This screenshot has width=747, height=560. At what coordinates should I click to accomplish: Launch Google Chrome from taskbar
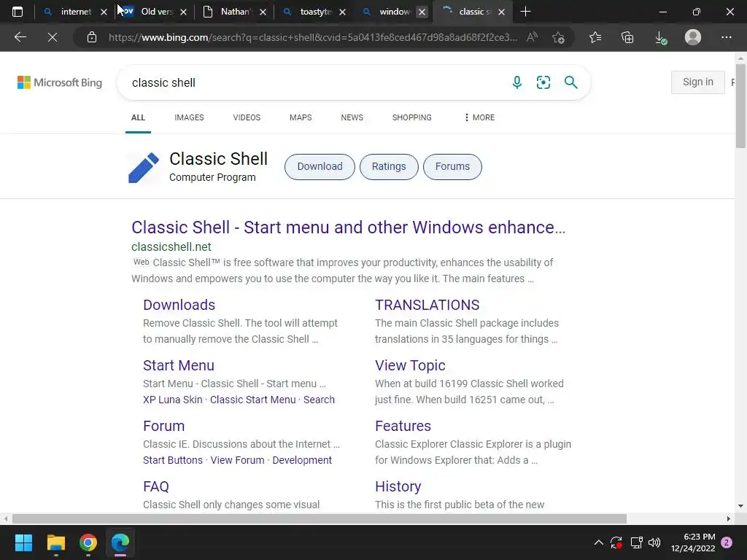pos(88,542)
